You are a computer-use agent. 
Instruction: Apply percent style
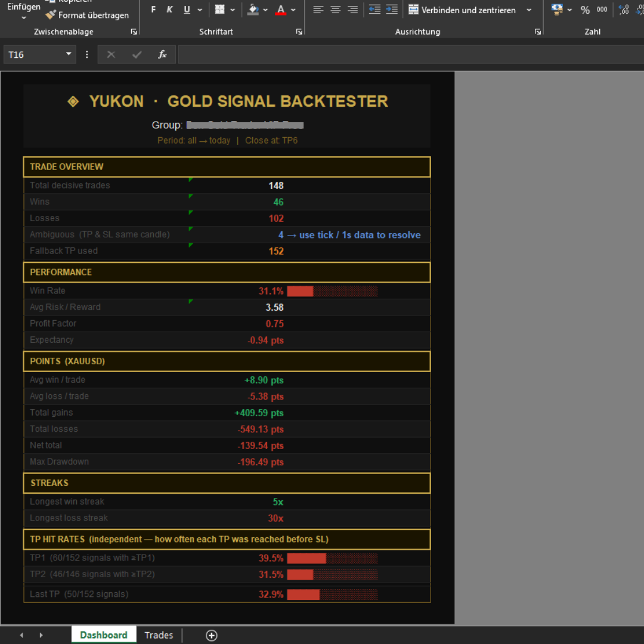click(x=586, y=10)
